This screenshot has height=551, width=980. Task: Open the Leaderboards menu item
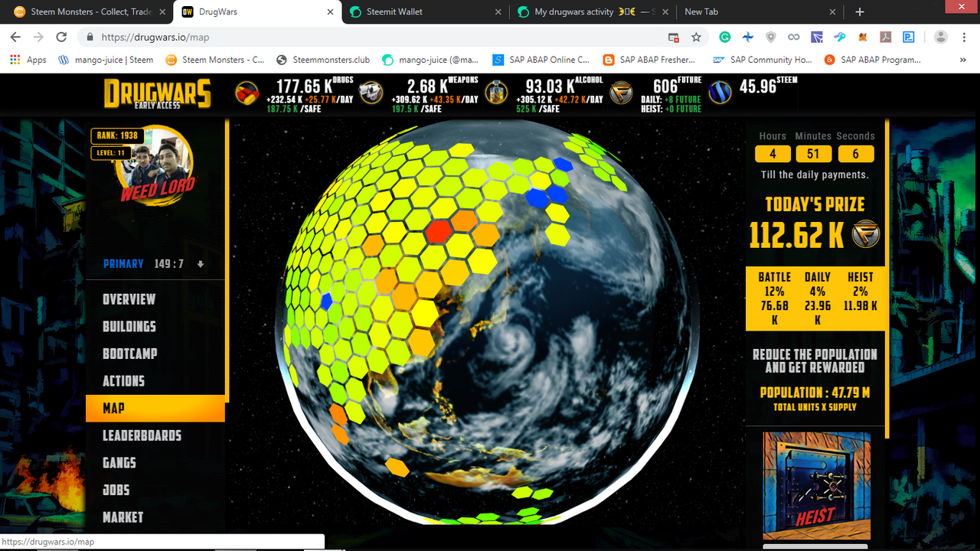(142, 435)
